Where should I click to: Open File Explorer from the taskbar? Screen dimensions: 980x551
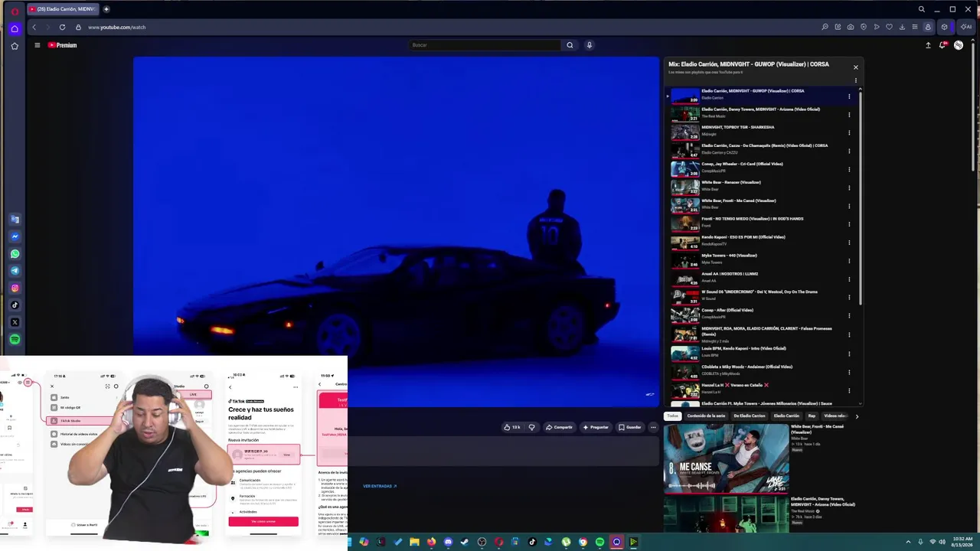[x=414, y=542]
